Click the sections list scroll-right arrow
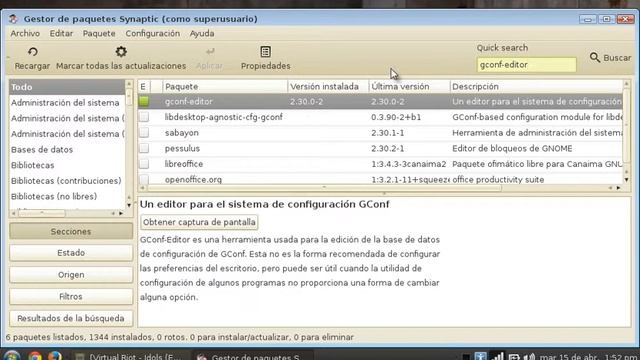 (x=121, y=213)
